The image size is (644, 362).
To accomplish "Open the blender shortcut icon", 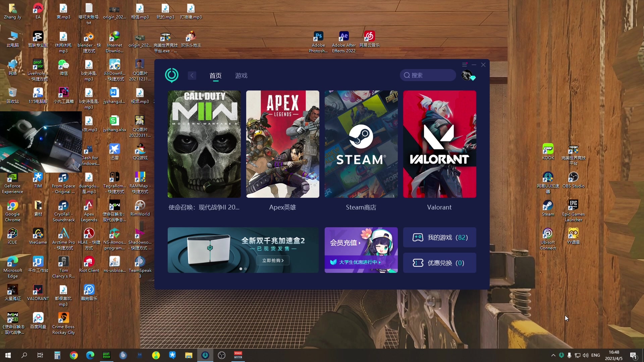I will pyautogui.click(x=89, y=42).
